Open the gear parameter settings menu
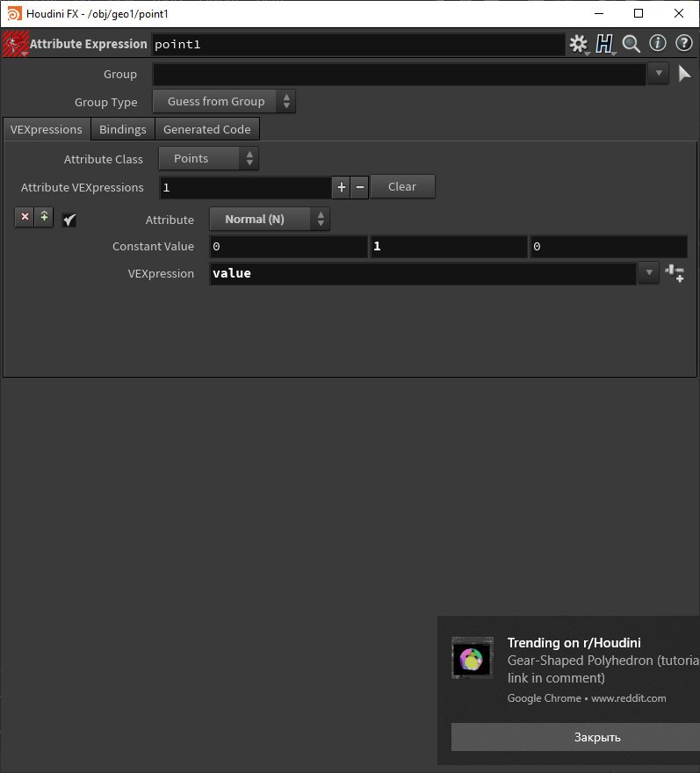This screenshot has width=700, height=773. (x=579, y=44)
